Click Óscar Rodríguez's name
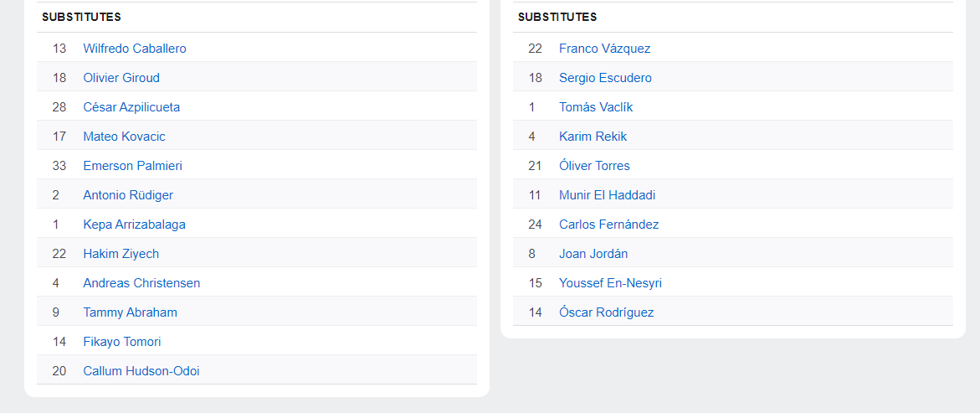This screenshot has width=980, height=413. tap(606, 312)
